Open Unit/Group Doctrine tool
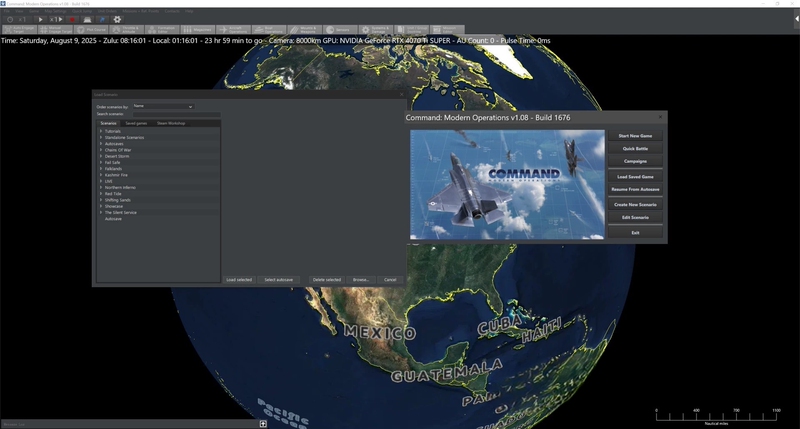Image resolution: width=800 pixels, height=429 pixels. [411, 30]
